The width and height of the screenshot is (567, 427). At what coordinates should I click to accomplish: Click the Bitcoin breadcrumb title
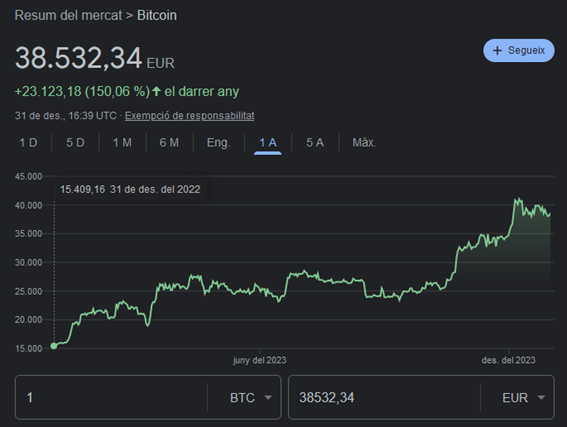(157, 15)
